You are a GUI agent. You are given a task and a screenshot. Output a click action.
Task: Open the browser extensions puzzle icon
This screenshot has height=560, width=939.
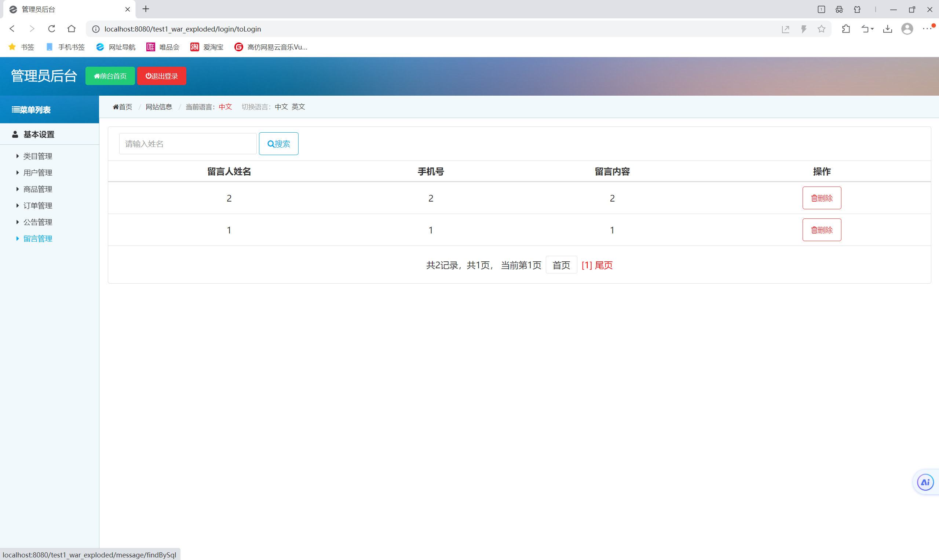(x=846, y=29)
